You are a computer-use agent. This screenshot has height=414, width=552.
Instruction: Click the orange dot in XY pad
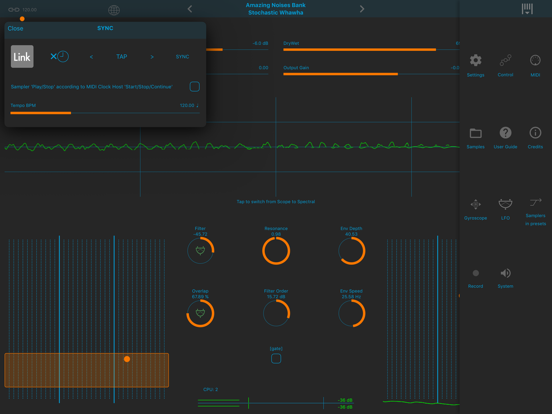[x=127, y=359]
